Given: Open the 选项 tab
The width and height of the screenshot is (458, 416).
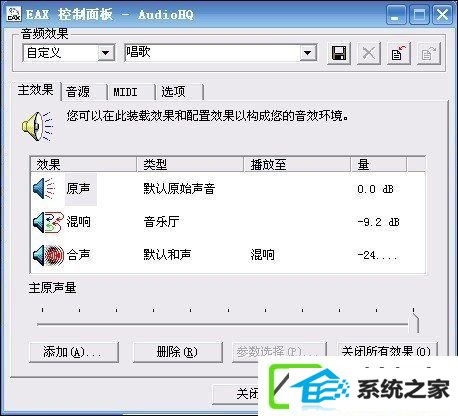Looking at the screenshot, I should (179, 92).
